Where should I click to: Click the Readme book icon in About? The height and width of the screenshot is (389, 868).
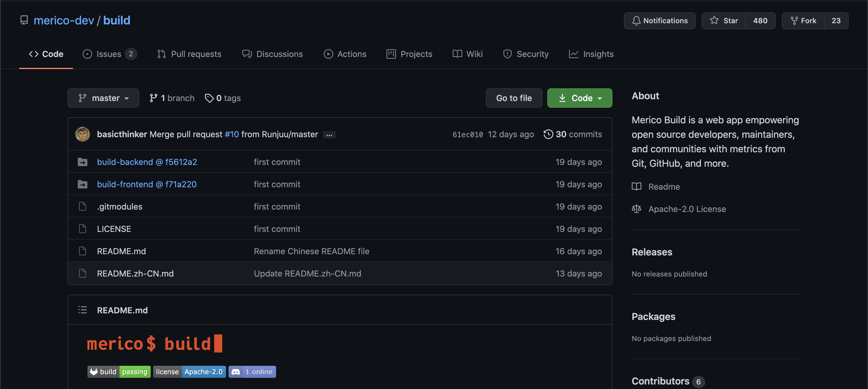(636, 186)
